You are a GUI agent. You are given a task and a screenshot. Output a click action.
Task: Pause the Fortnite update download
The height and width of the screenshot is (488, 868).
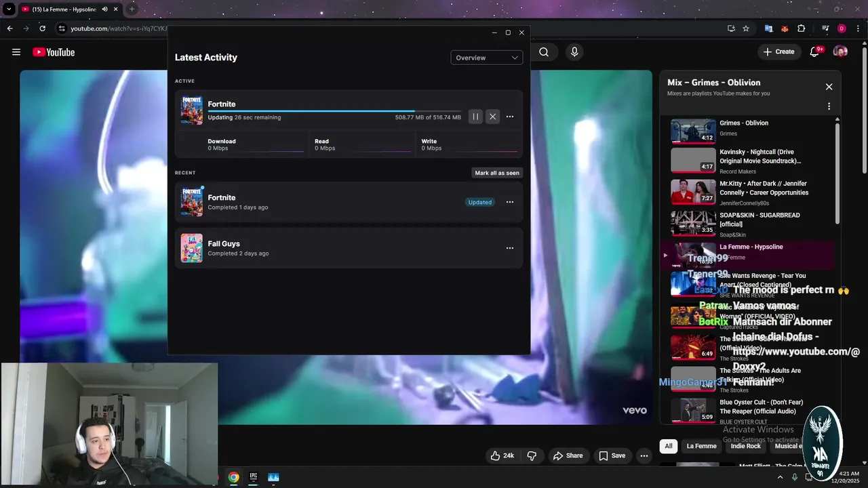pos(475,117)
